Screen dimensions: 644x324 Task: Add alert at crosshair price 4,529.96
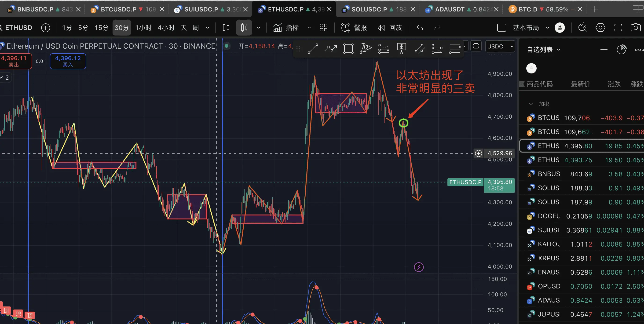479,153
